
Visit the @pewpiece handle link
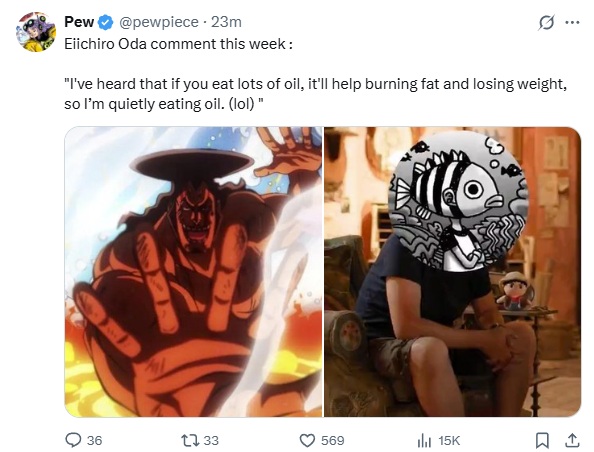coord(159,22)
